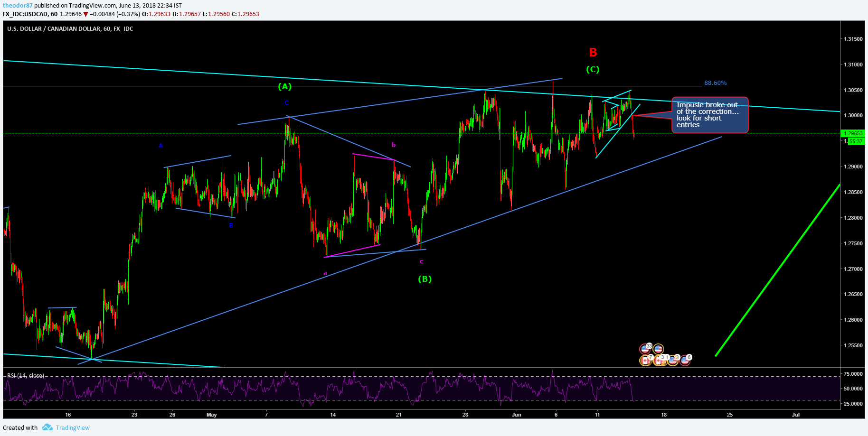Click the RSI (14, close) indicator label
868x436 pixels.
(26, 376)
